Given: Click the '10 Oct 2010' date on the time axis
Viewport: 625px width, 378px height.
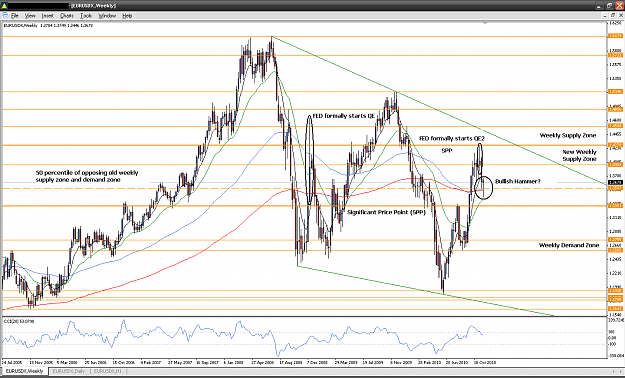Looking at the screenshot, I should tap(484, 362).
